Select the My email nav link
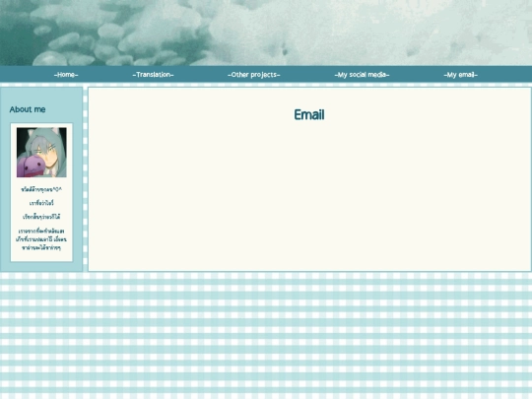Screen dimensions: 532x399 (460, 75)
